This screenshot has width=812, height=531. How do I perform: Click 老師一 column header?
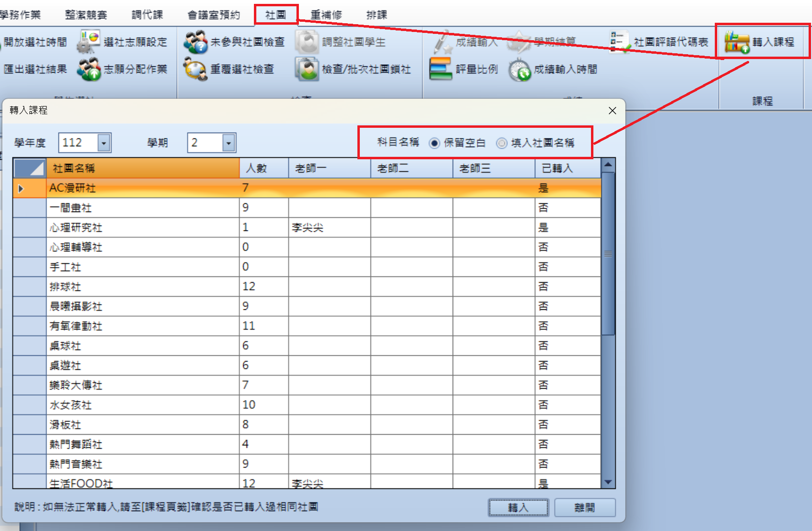(x=330, y=168)
